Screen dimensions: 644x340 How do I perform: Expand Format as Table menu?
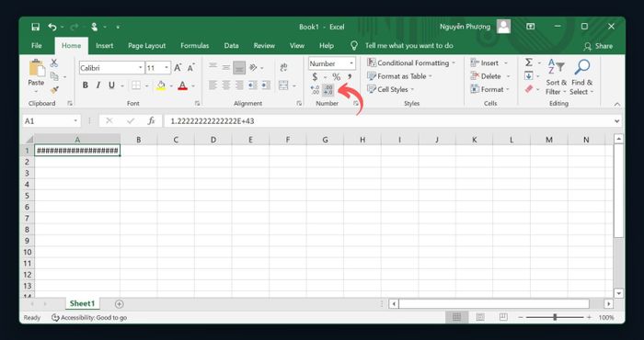pyautogui.click(x=399, y=76)
